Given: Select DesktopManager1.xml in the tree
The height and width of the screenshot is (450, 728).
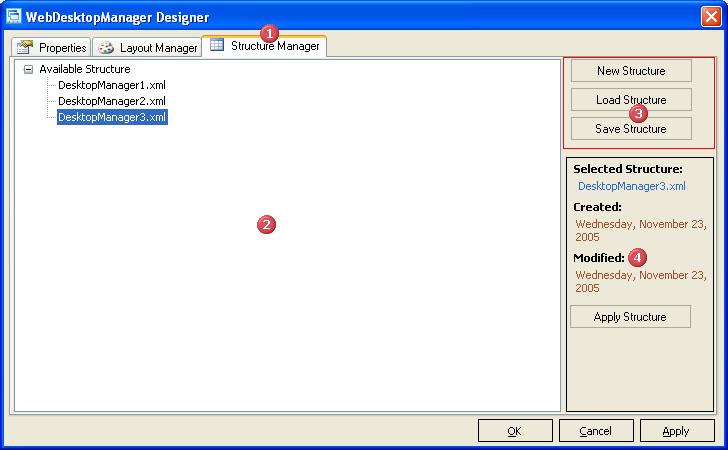Looking at the screenshot, I should [112, 86].
